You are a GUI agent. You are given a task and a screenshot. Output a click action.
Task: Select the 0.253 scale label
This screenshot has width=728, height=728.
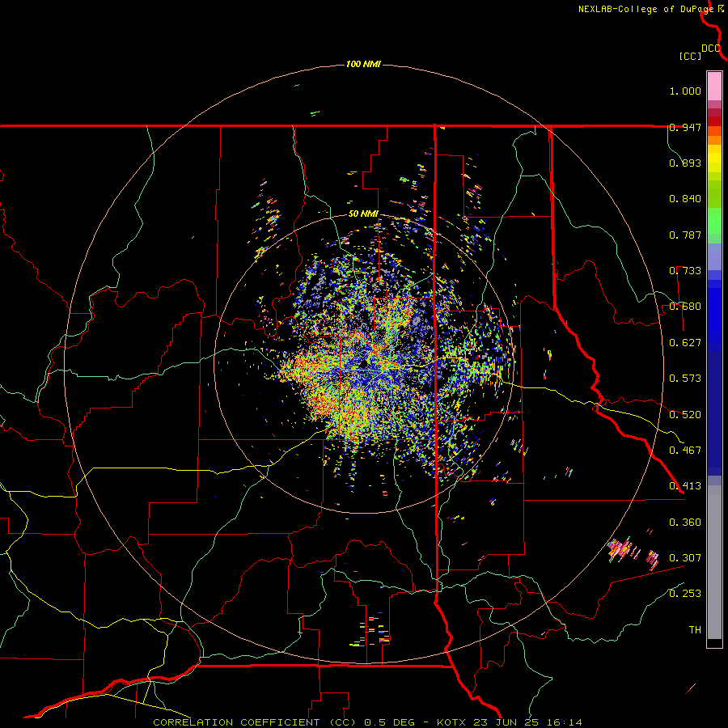click(685, 594)
